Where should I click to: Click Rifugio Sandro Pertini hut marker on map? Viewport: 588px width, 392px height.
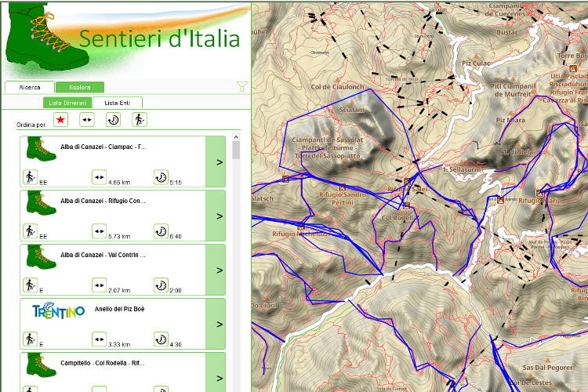pyautogui.click(x=342, y=187)
